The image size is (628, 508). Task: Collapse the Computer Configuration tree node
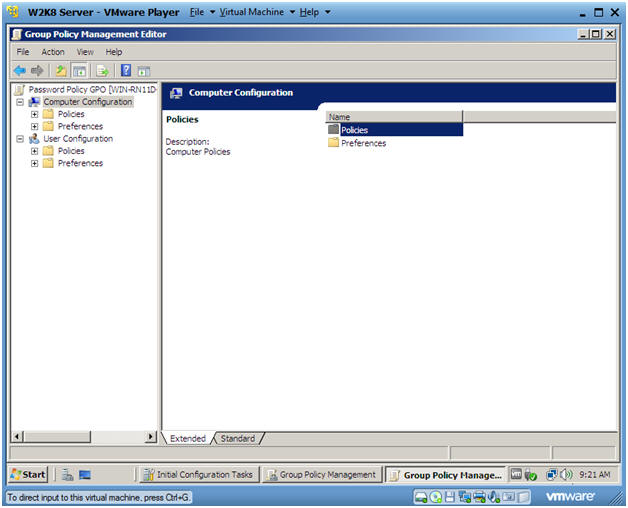20,102
